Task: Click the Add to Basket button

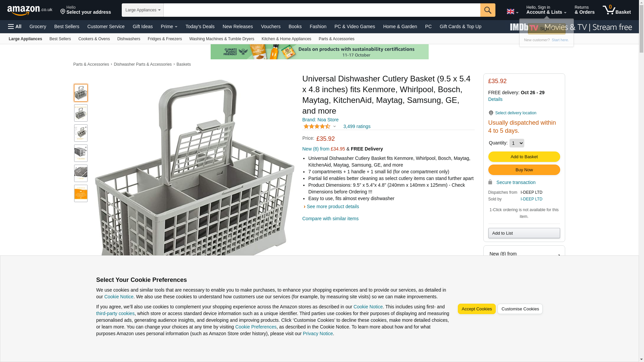Action: coord(524,157)
